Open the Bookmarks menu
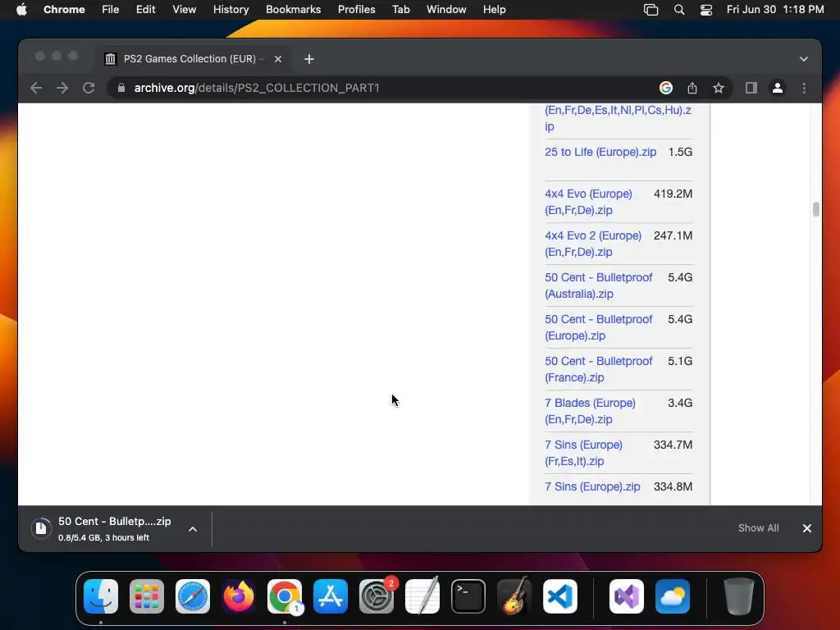This screenshot has width=840, height=630. pos(293,10)
